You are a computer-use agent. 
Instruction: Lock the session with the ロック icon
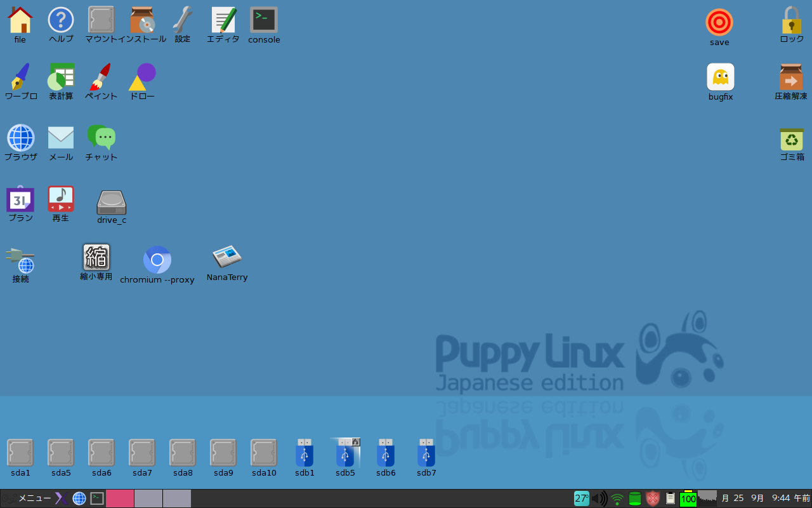pos(791,20)
